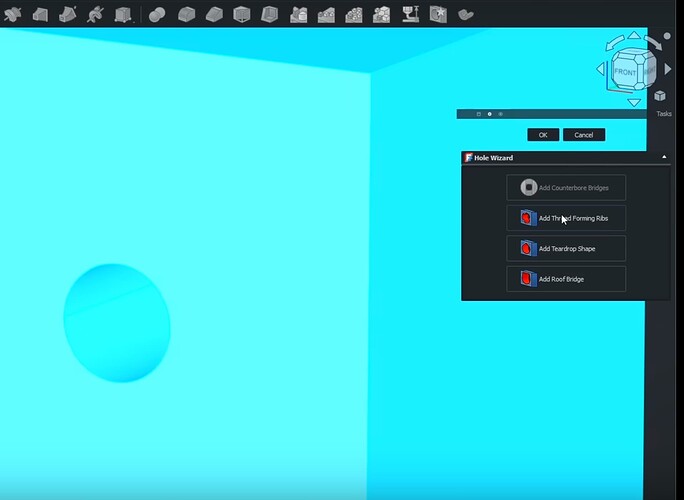Select the Mirrored pattern tool

coord(298,15)
